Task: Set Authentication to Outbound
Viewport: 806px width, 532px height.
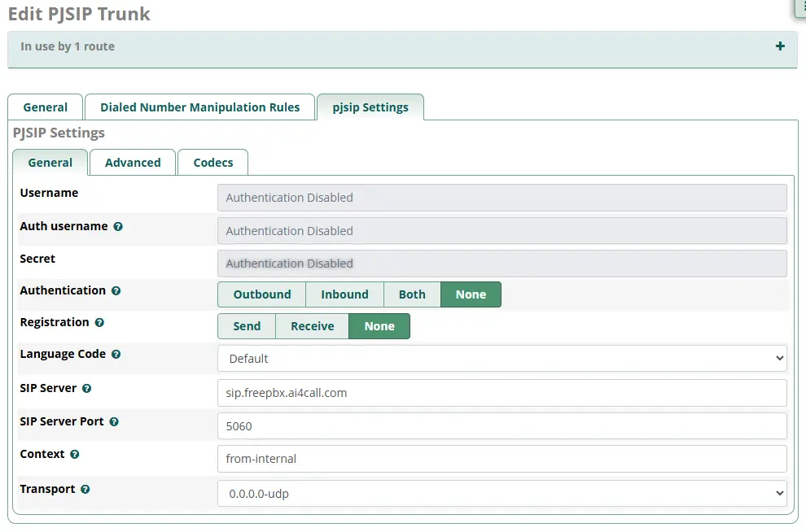Action: click(261, 294)
